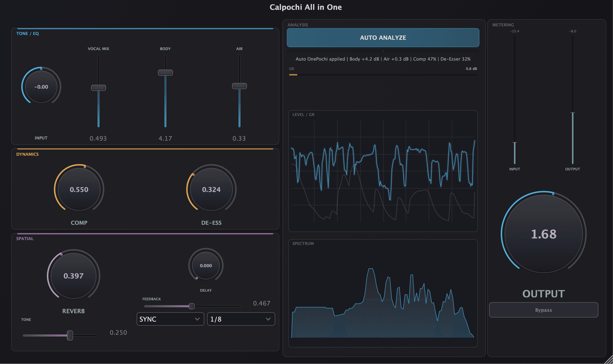Click the LEVEL / GR graph display
This screenshot has height=364, width=613.
(383, 172)
